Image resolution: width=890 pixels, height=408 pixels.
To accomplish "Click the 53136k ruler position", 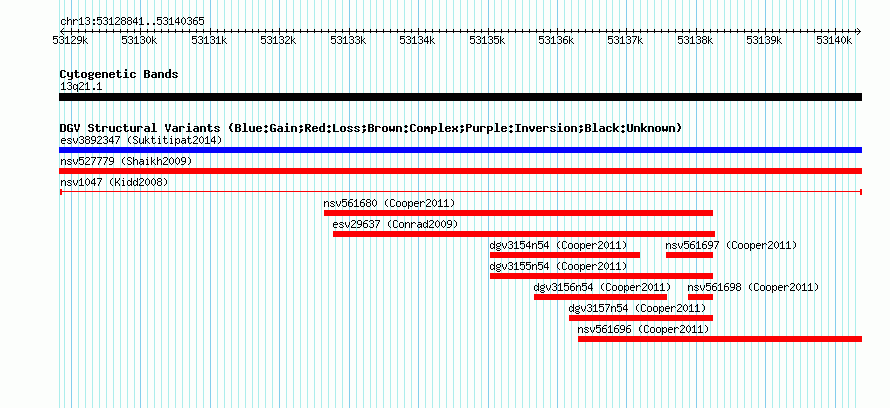I will (x=557, y=40).
